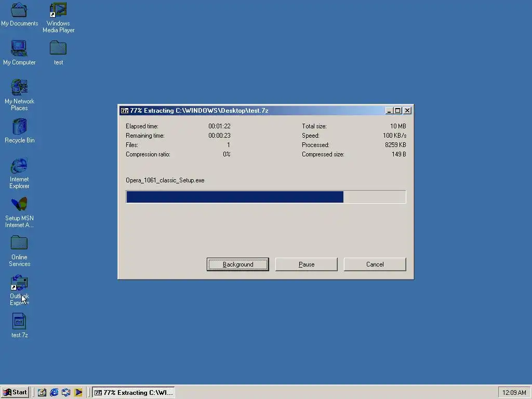Screen dimensions: 532x399
Task: Click the Speed value 100 KB/s
Action: coord(395,136)
